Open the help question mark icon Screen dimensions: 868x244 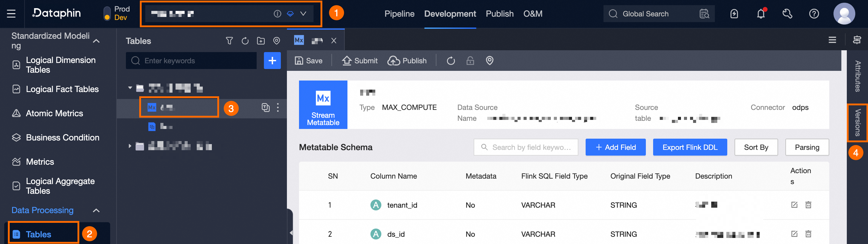[x=814, y=14]
